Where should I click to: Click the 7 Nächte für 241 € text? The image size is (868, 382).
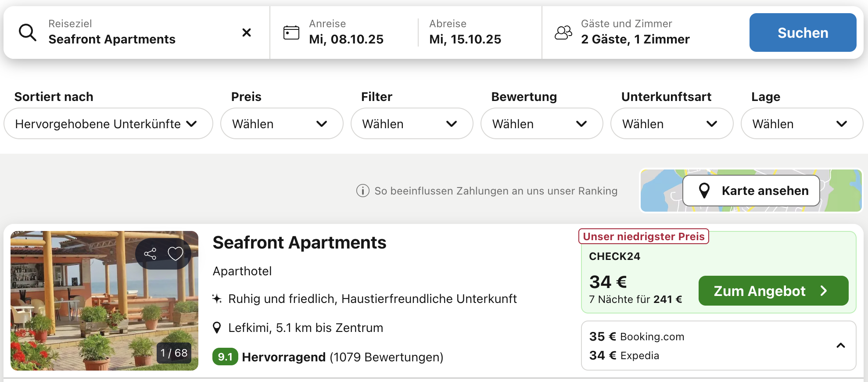[x=635, y=299]
